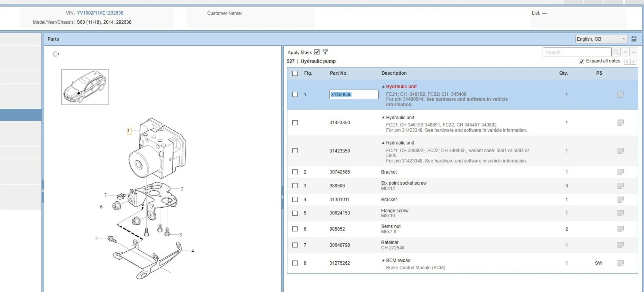Click the back arrow above diagram
The height and width of the screenshot is (292, 644).
pyautogui.click(x=56, y=54)
